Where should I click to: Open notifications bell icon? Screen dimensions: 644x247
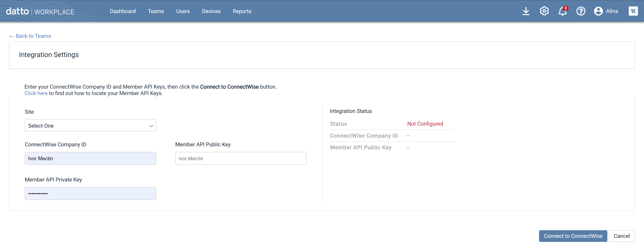562,12
